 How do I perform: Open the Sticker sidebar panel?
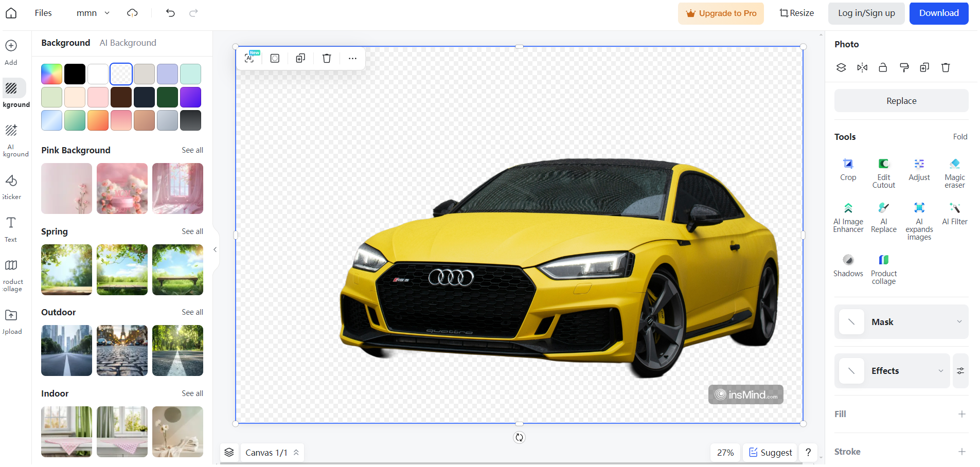pyautogui.click(x=11, y=187)
